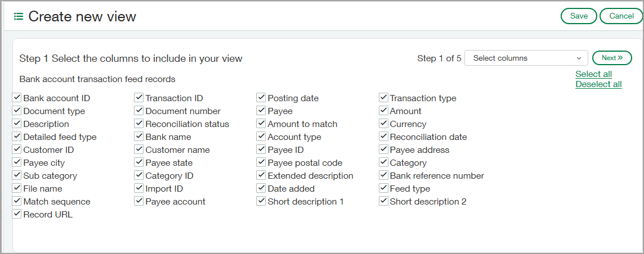Disable the Record URL column
This screenshot has width=644, height=254.
coord(17,214)
